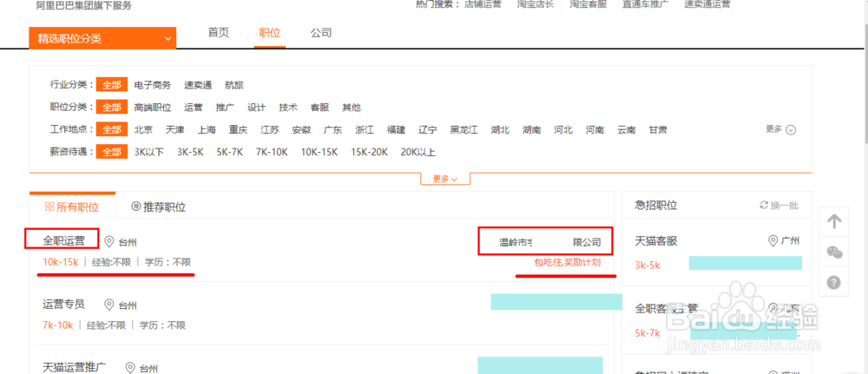
Task: Click the scroll-to-top arrow icon
Action: 833,222
